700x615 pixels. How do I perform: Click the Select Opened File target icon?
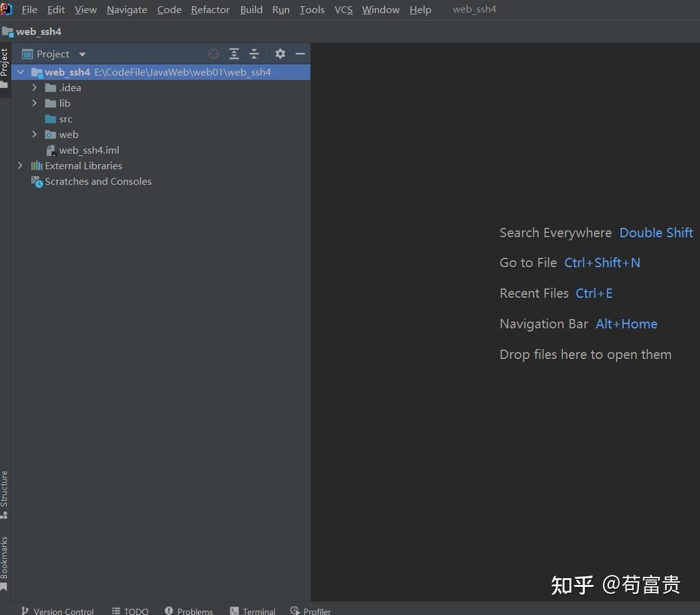214,54
